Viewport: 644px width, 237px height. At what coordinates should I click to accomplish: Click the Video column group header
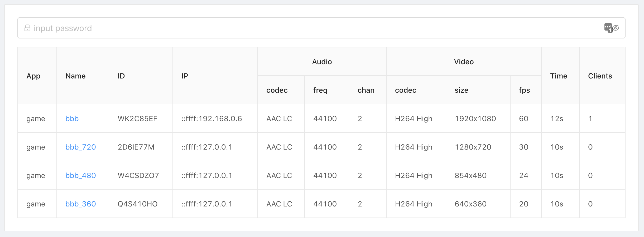point(464,62)
